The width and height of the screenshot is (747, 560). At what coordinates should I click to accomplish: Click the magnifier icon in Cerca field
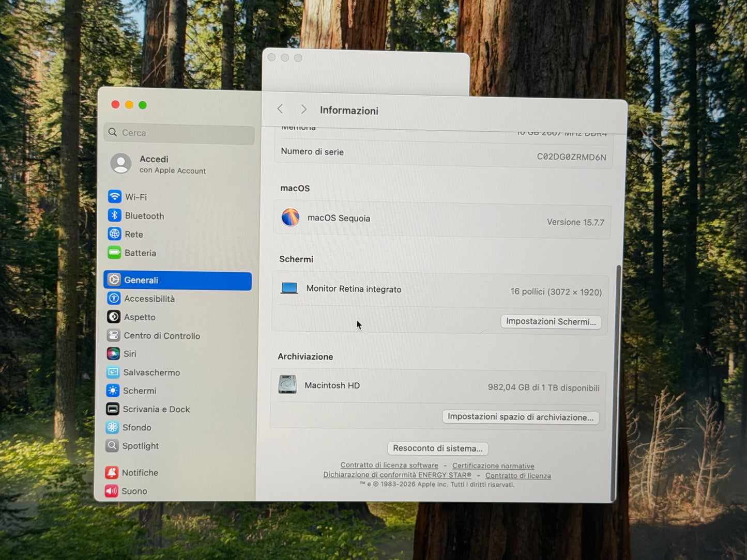pyautogui.click(x=113, y=132)
